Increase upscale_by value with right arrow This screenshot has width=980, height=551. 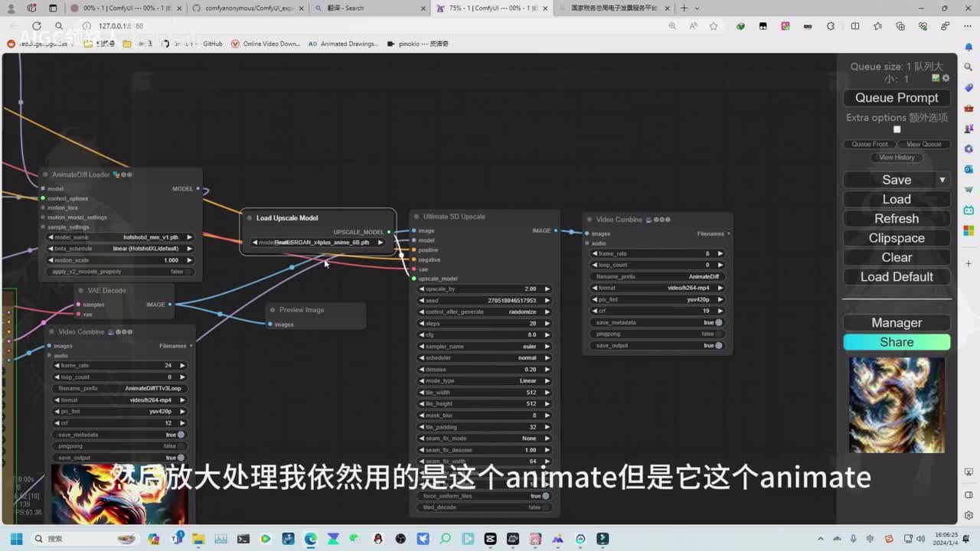tap(547, 289)
